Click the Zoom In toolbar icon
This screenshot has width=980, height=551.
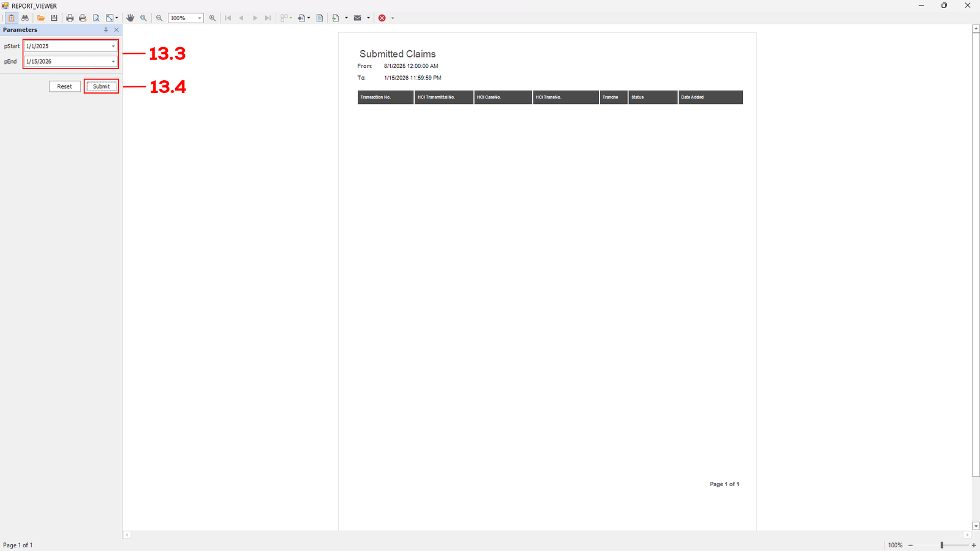point(213,18)
